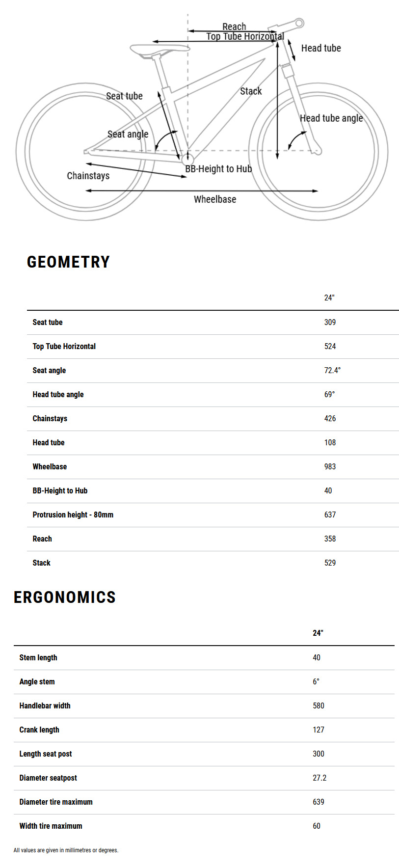Click the 'Handlebar width' row label
Screen dimensions: 399x868
tap(45, 706)
